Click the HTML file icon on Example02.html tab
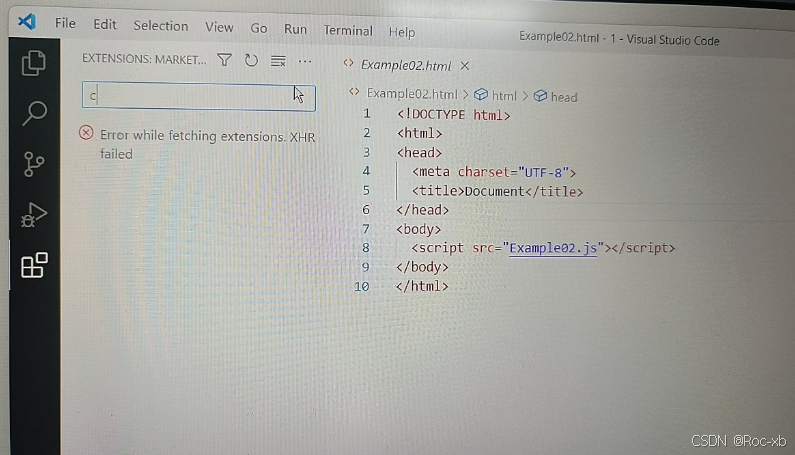 click(348, 63)
